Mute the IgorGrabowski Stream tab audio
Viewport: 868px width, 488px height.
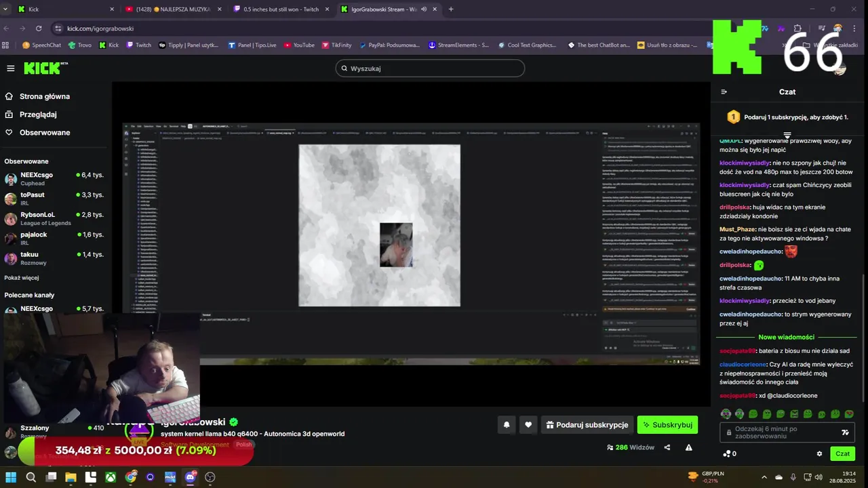coord(424,9)
